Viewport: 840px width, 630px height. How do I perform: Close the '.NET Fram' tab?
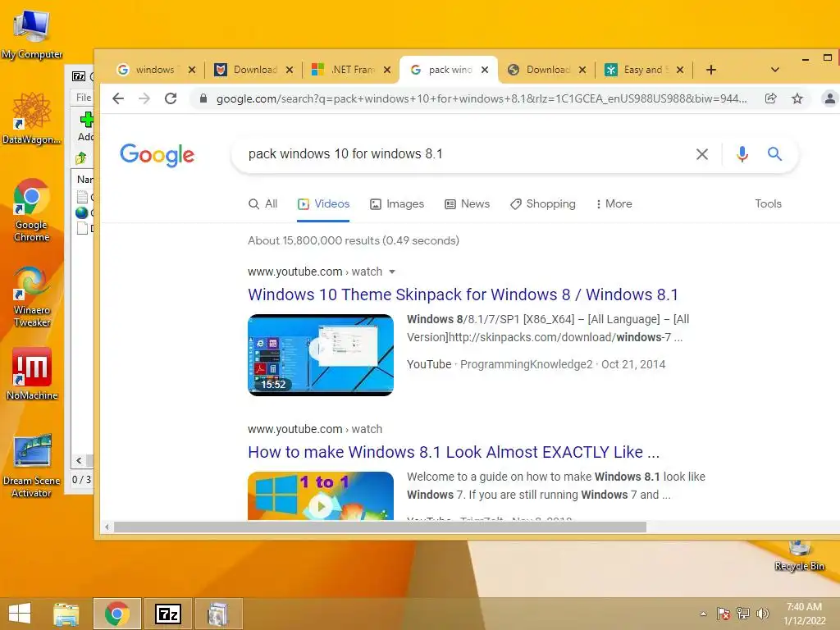tap(387, 70)
